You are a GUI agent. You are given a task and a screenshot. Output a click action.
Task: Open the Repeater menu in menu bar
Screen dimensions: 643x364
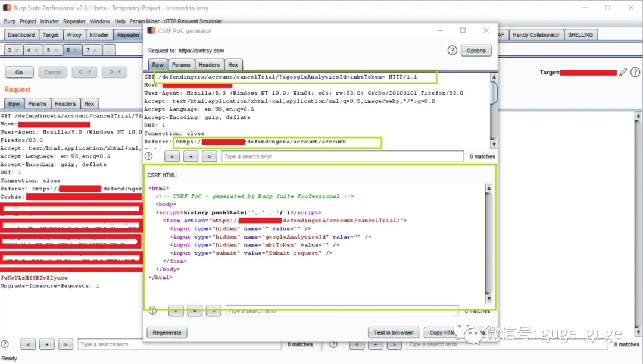click(74, 21)
